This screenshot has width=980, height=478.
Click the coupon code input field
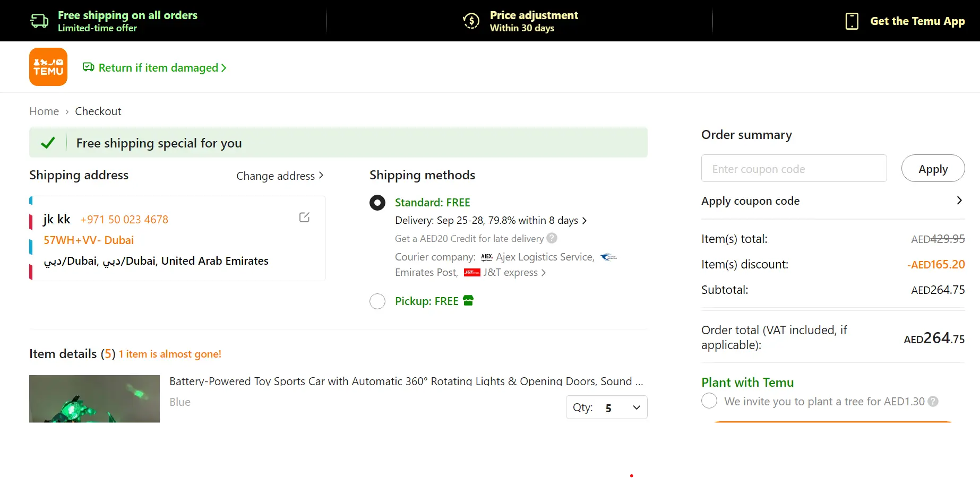point(793,168)
